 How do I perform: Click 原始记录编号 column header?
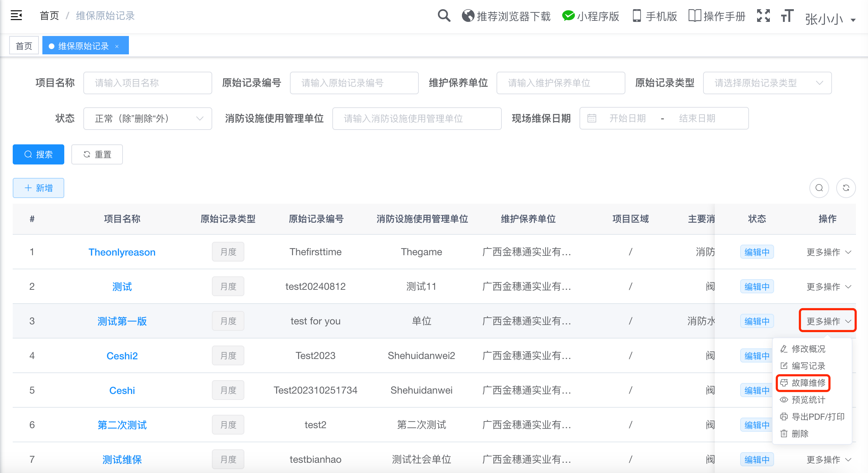point(316,219)
